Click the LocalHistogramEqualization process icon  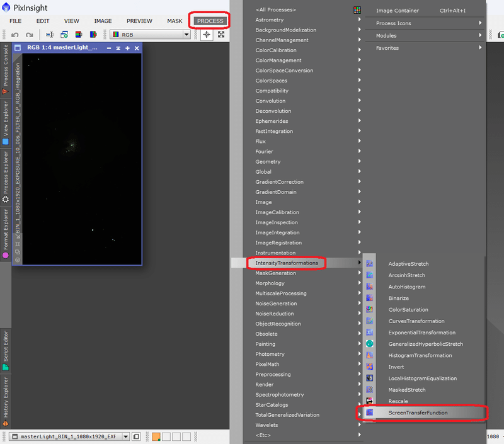click(370, 378)
